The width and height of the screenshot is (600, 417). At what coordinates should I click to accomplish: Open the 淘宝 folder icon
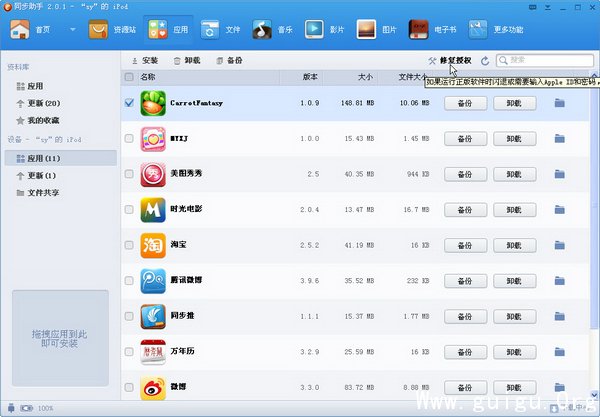(559, 245)
